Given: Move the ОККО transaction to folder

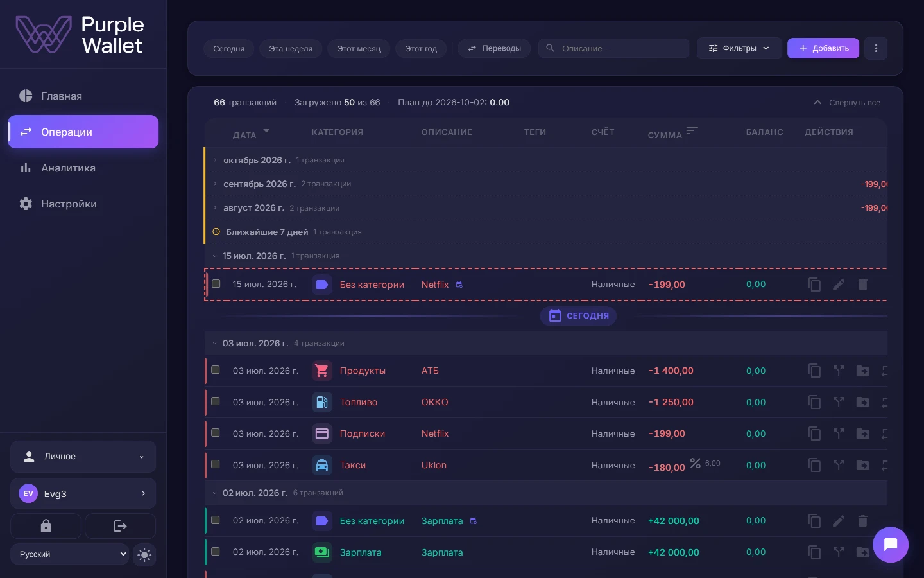Looking at the screenshot, I should click(863, 402).
